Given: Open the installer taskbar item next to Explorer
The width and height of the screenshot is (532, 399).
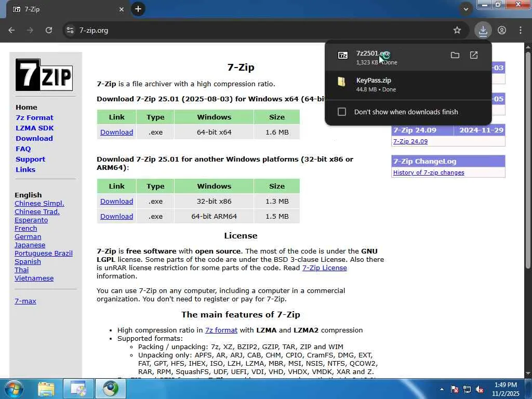Looking at the screenshot, I should (x=78, y=389).
